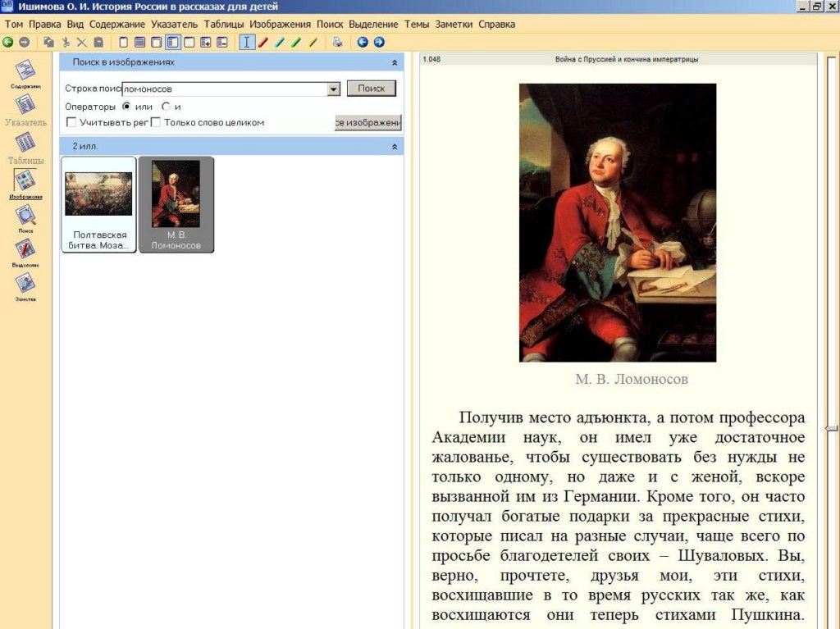
Task: Open the Заметки sidebar panel
Action: pyautogui.click(x=25, y=287)
